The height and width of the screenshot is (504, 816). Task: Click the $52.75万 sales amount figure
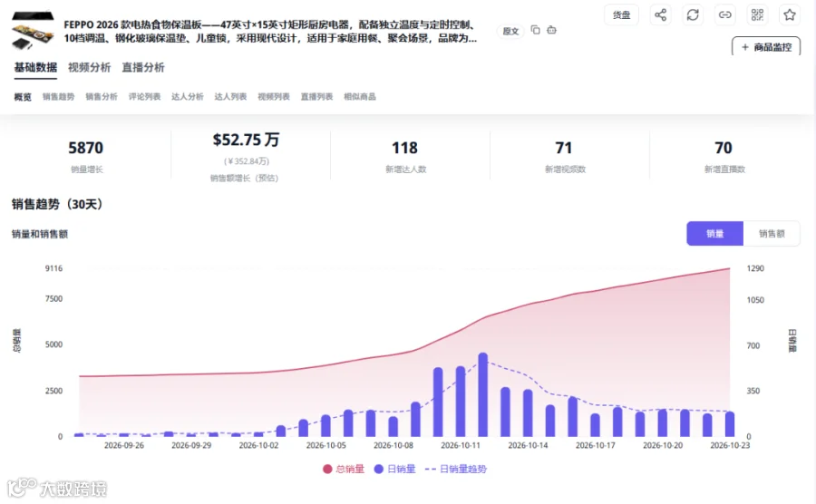click(x=246, y=140)
